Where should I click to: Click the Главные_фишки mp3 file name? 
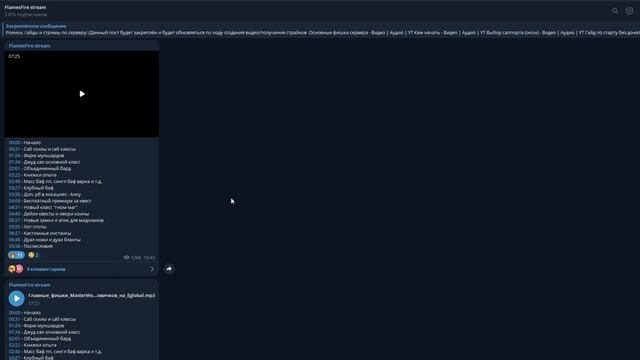point(91,295)
